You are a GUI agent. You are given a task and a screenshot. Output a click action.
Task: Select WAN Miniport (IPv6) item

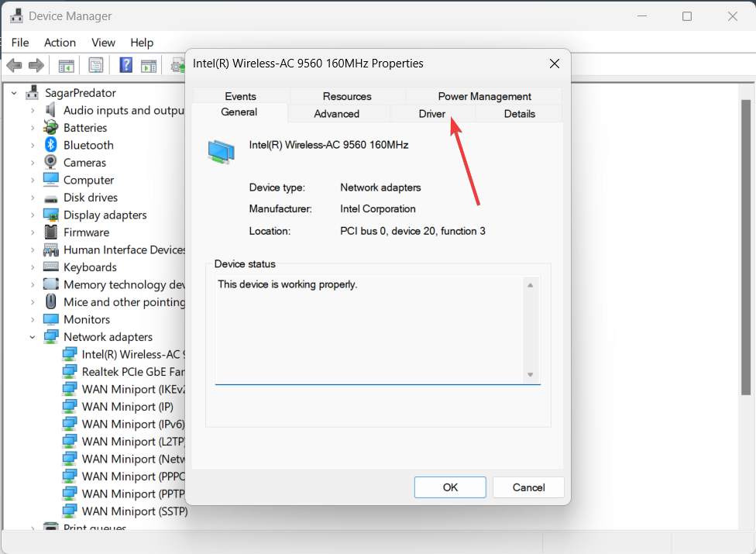[x=123, y=424]
